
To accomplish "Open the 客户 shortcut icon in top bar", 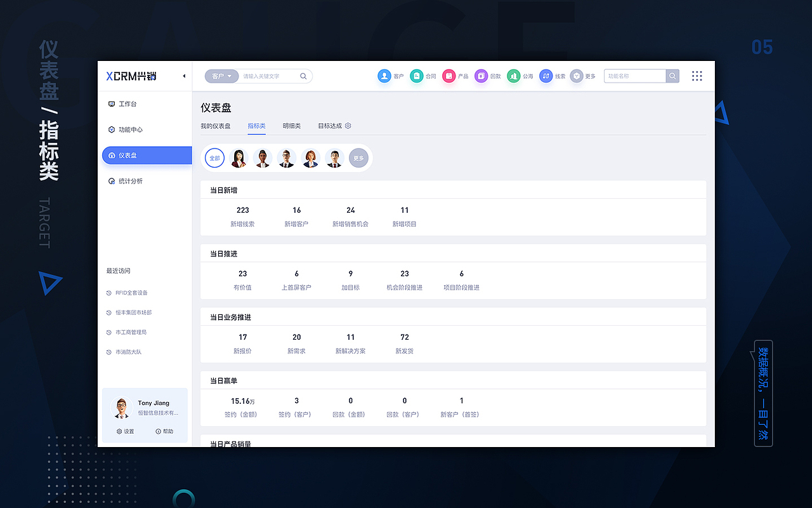I will 384,76.
